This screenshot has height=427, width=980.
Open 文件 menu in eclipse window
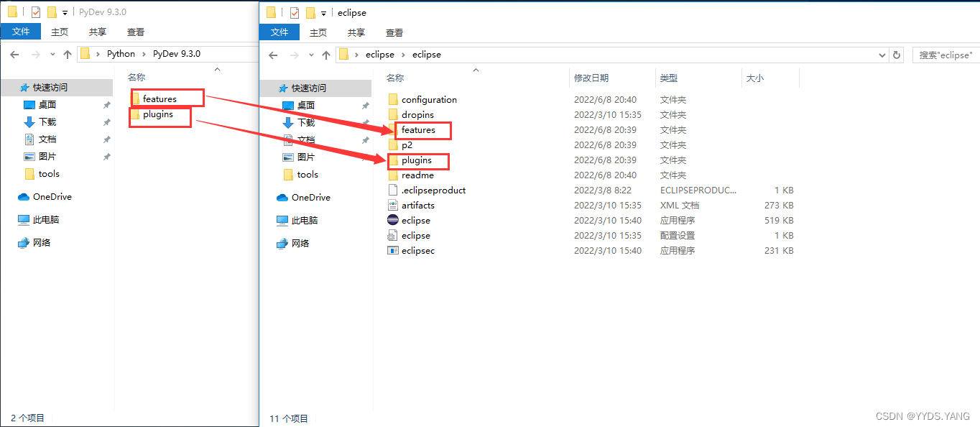point(279,32)
